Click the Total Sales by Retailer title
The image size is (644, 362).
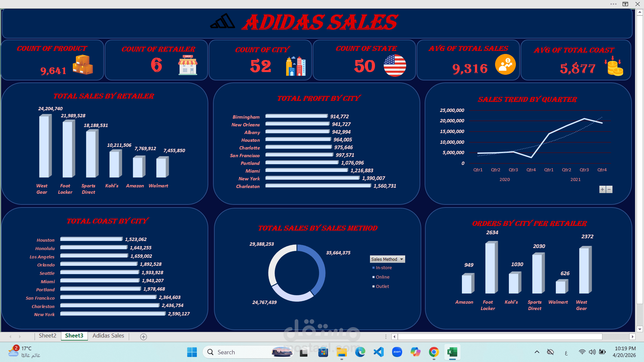pos(104,96)
